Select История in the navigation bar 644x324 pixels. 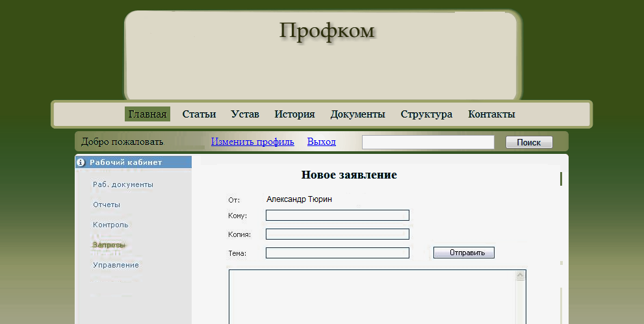click(294, 114)
